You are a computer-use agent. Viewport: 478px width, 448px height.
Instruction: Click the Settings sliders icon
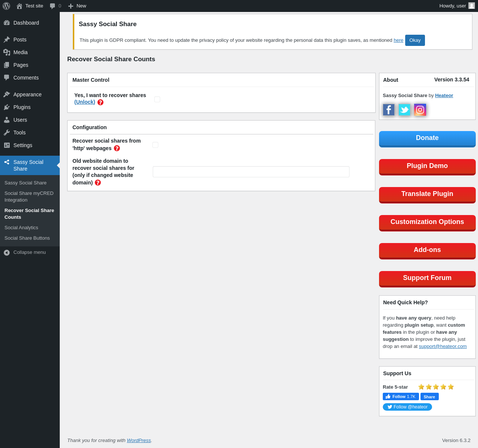7,145
